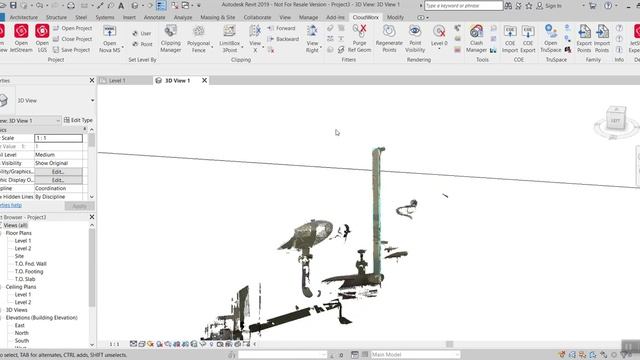Screen dimensions: 640x360
Task: Open LGS project icon
Action: pos(42,32)
